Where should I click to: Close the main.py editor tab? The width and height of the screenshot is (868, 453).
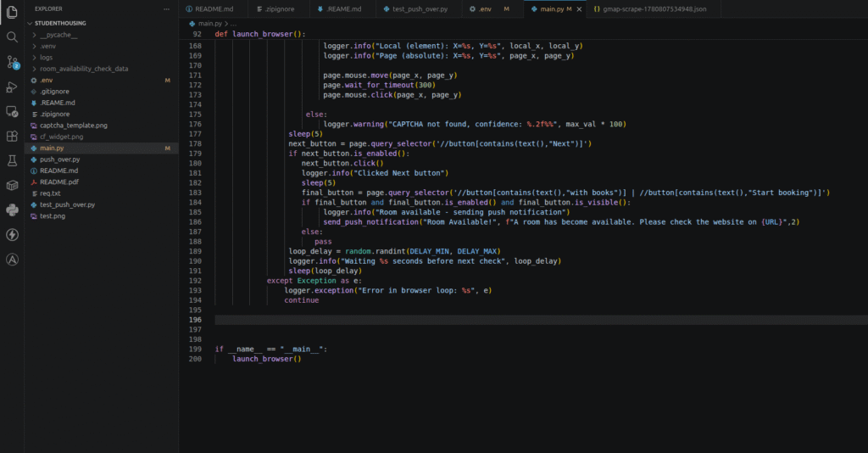(579, 9)
